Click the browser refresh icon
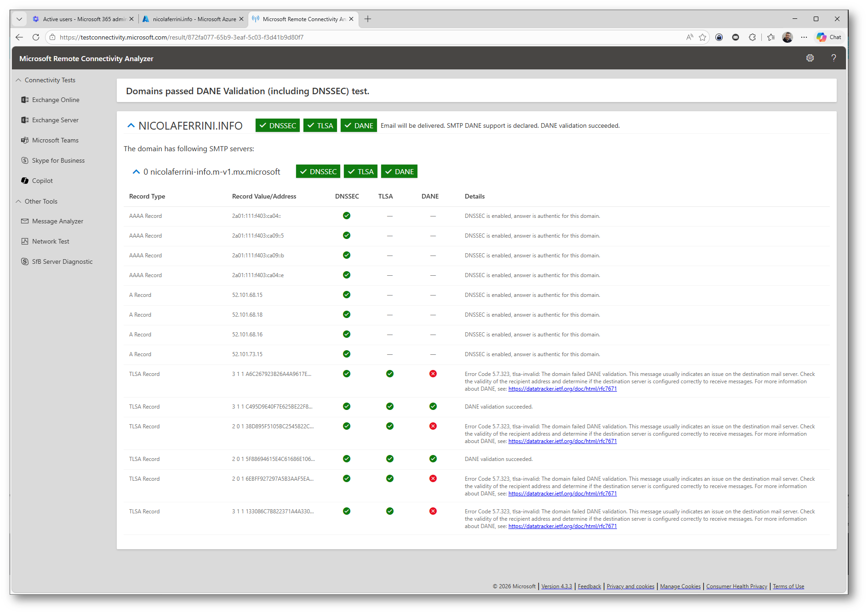This screenshot has height=614, width=868. coord(36,37)
